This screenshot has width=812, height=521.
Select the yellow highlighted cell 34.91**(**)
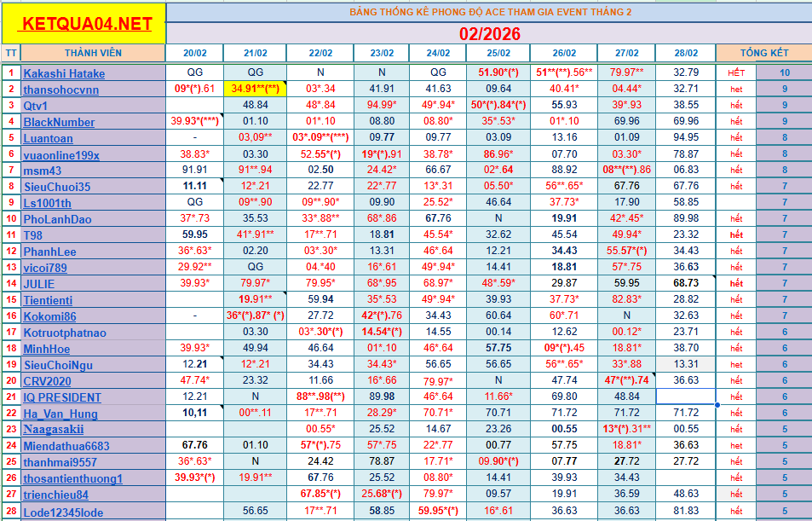pyautogui.click(x=255, y=90)
